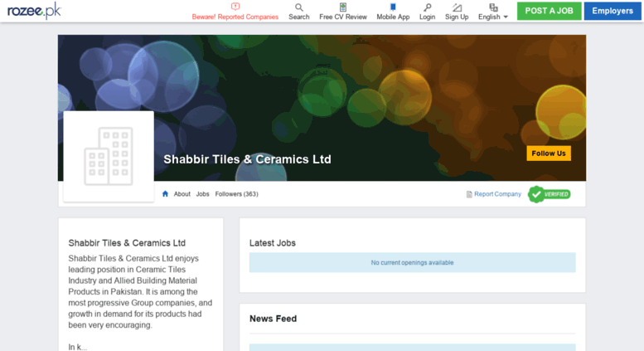Open the Search menu item
Screen dimensions: 644x351
tap(299, 17)
